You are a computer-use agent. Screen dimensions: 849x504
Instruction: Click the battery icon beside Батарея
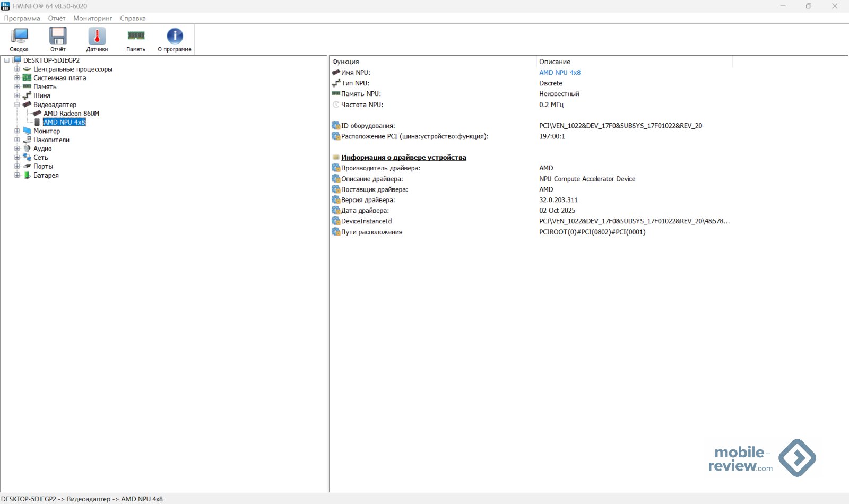[27, 175]
